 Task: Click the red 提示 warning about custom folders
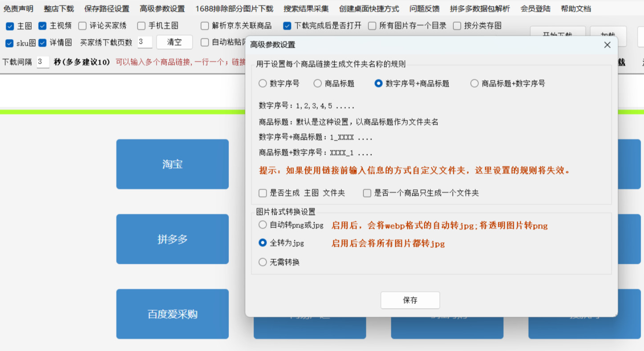tap(415, 170)
